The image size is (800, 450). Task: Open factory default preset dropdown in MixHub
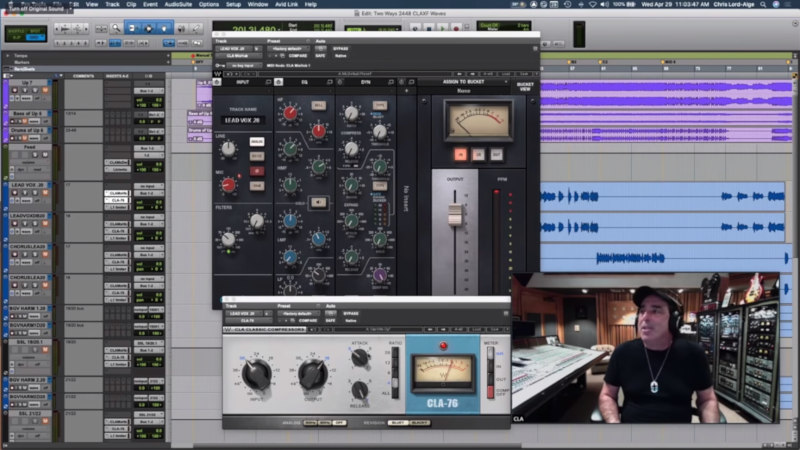tap(288, 49)
